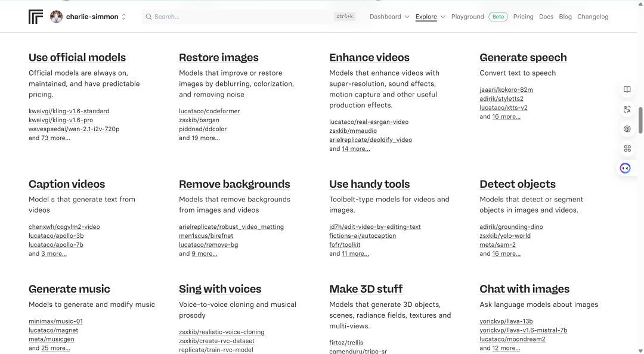
Task: Open minimax/music-01 model
Action: click(56, 321)
